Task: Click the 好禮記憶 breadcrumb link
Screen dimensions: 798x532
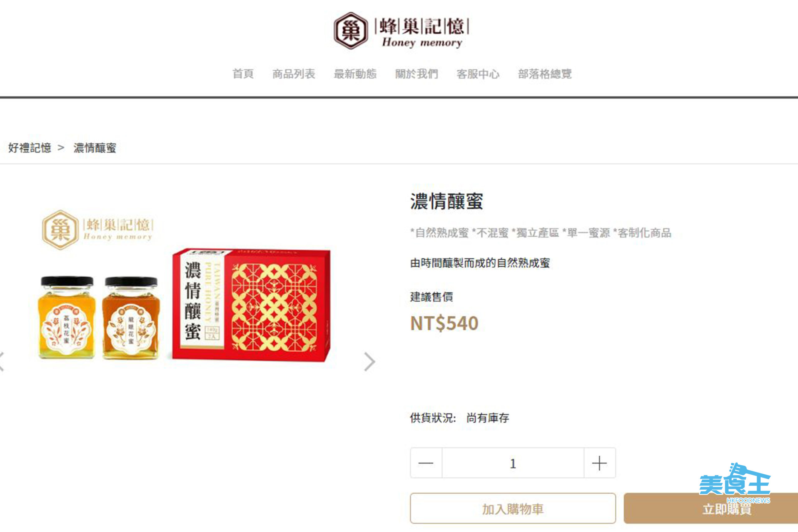Action: pyautogui.click(x=30, y=148)
